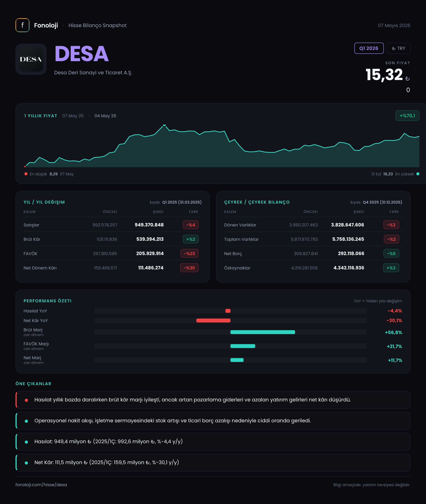Click the 07 May 25 start date
Image resolution: width=426 pixels, height=504 pixels.
tap(73, 116)
